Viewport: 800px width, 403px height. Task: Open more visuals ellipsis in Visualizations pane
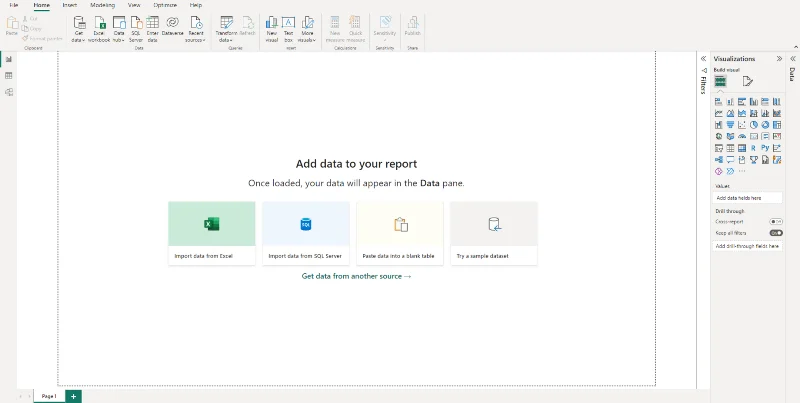pyautogui.click(x=742, y=171)
